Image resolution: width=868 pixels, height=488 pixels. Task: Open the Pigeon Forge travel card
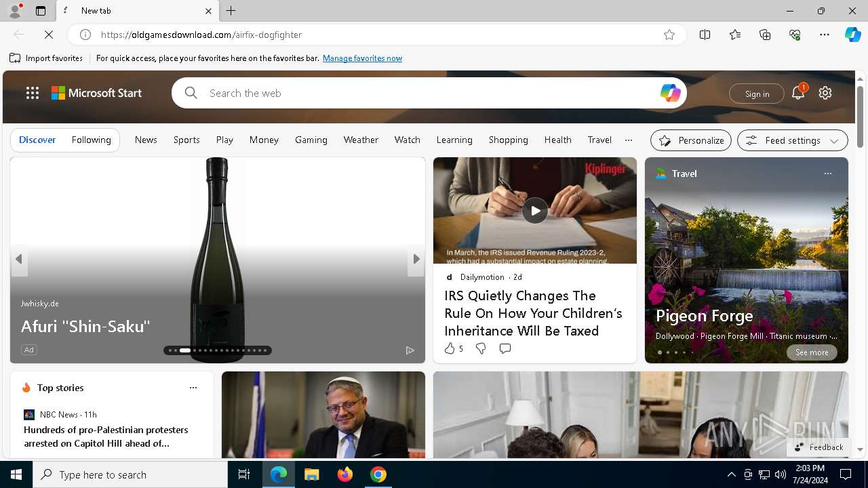click(x=705, y=316)
